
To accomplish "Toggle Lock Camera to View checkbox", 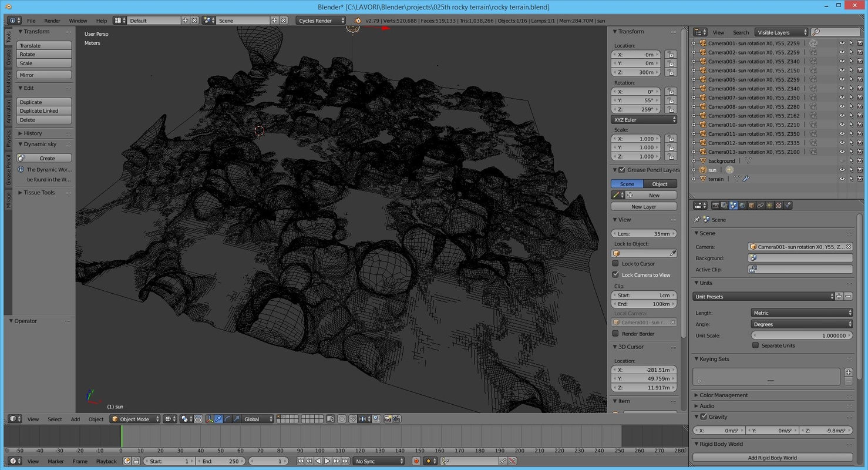I will [616, 274].
